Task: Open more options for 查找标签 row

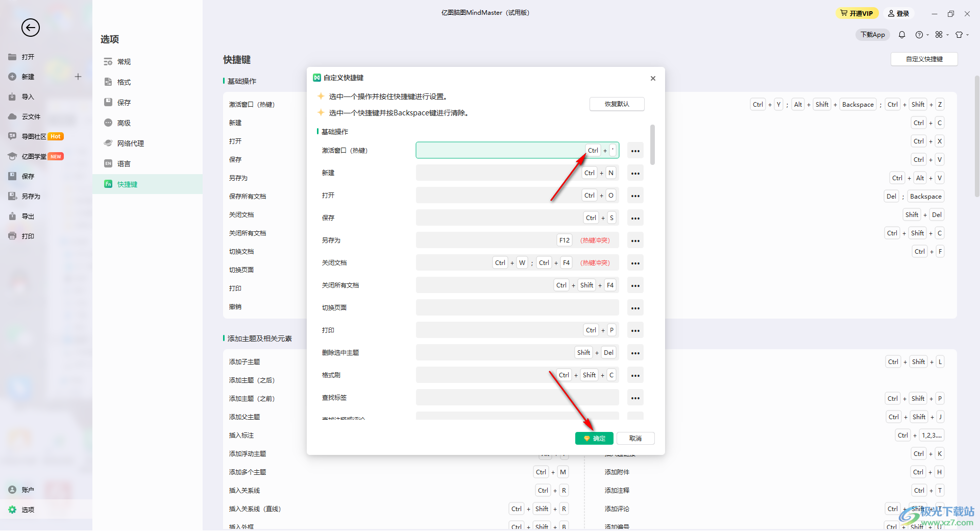Action: coord(635,398)
